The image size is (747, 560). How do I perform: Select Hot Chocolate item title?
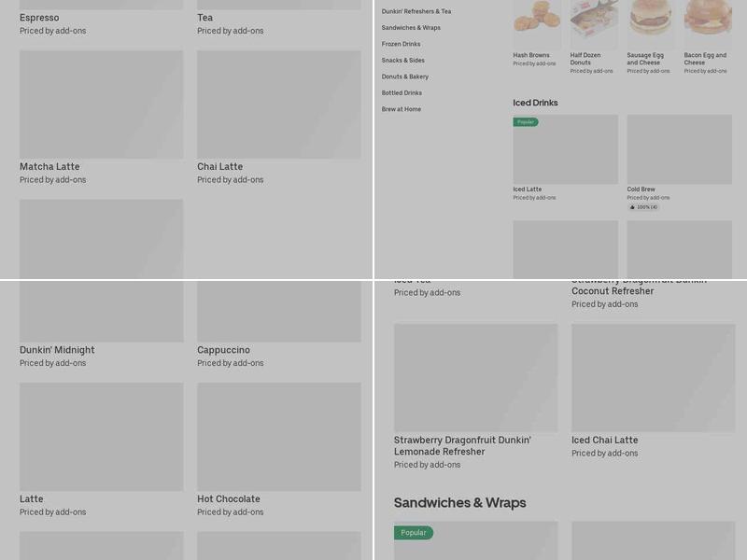tap(228, 499)
